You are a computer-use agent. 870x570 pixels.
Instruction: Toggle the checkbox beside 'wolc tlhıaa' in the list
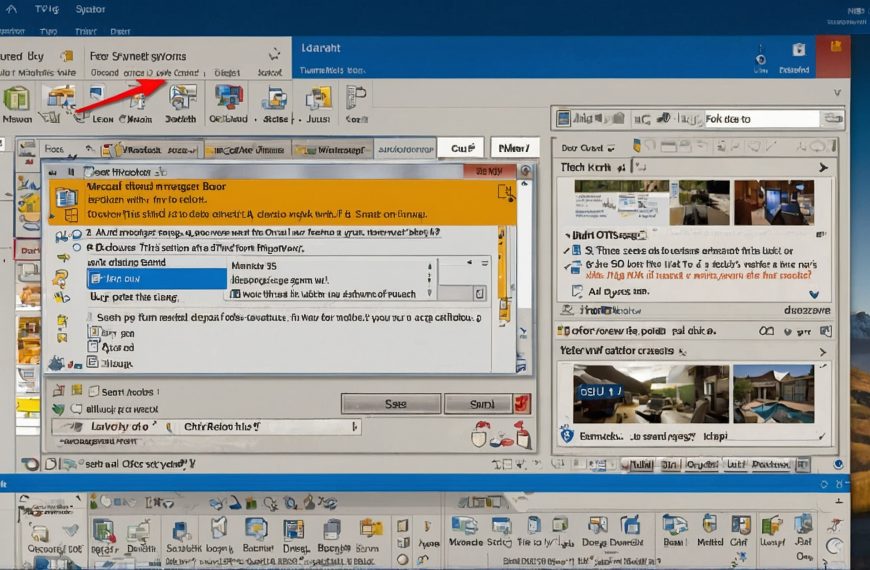tap(235, 294)
